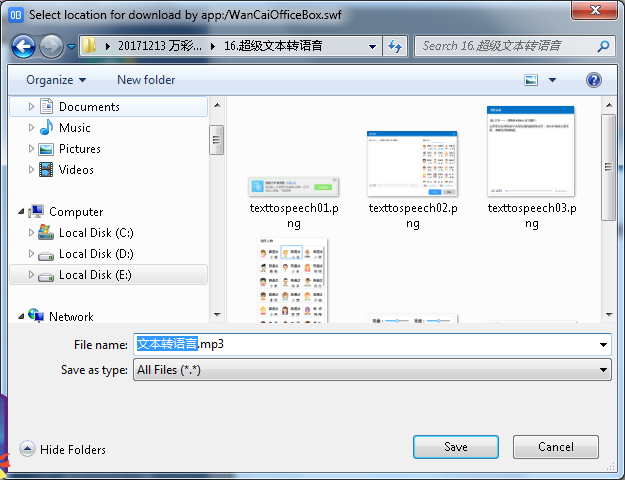This screenshot has width=625, height=480.
Task: Click the change view icon
Action: pos(532,80)
